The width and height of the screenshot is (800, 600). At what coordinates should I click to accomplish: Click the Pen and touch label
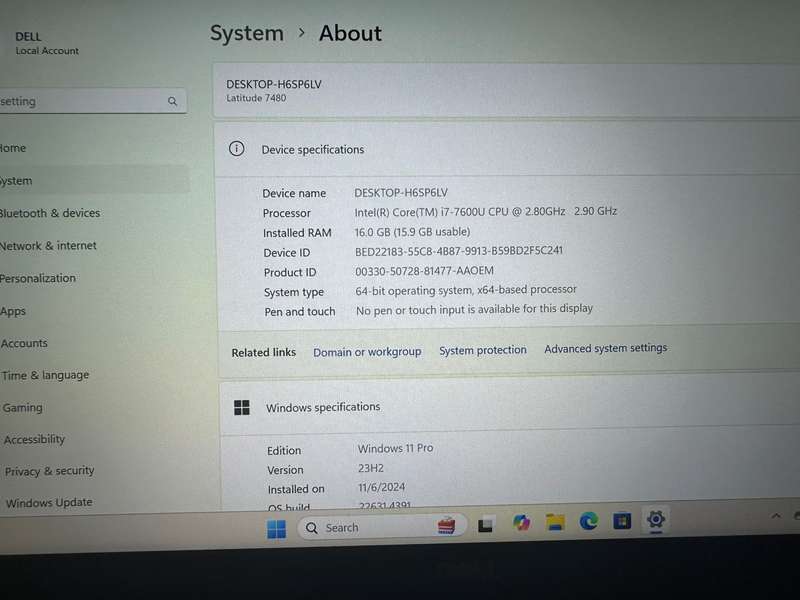point(300,312)
